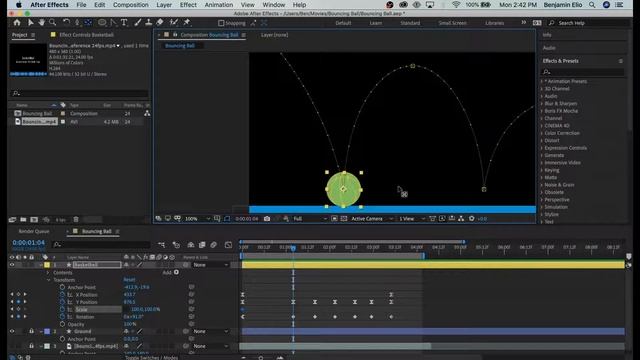Select the Type tool
Image resolution: width=640 pixels, height=360 pixels.
pyautogui.click(x=124, y=23)
